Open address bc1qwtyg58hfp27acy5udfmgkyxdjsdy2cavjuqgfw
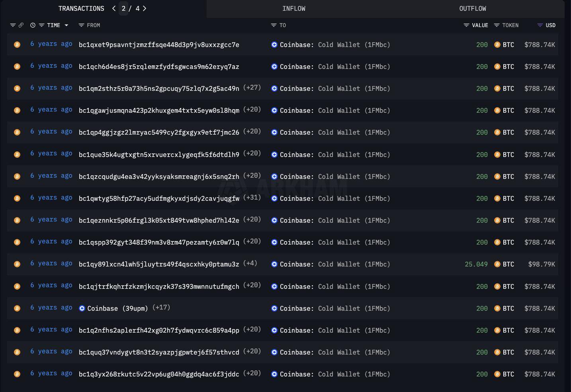 click(x=159, y=198)
